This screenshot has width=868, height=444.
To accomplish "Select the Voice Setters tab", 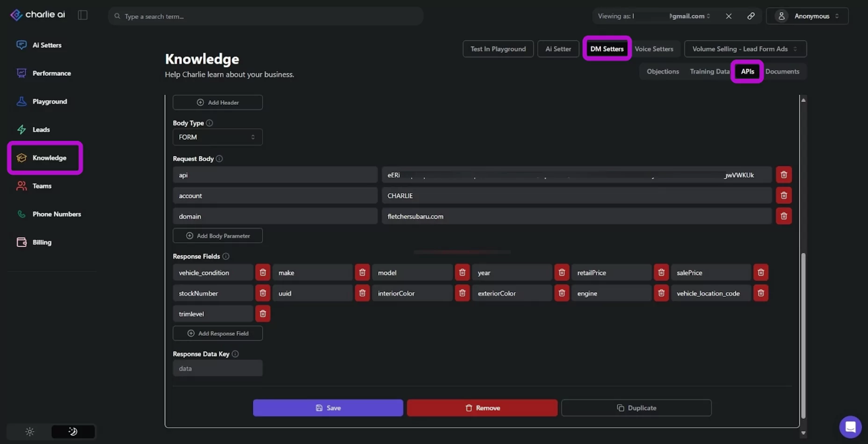I will (654, 49).
